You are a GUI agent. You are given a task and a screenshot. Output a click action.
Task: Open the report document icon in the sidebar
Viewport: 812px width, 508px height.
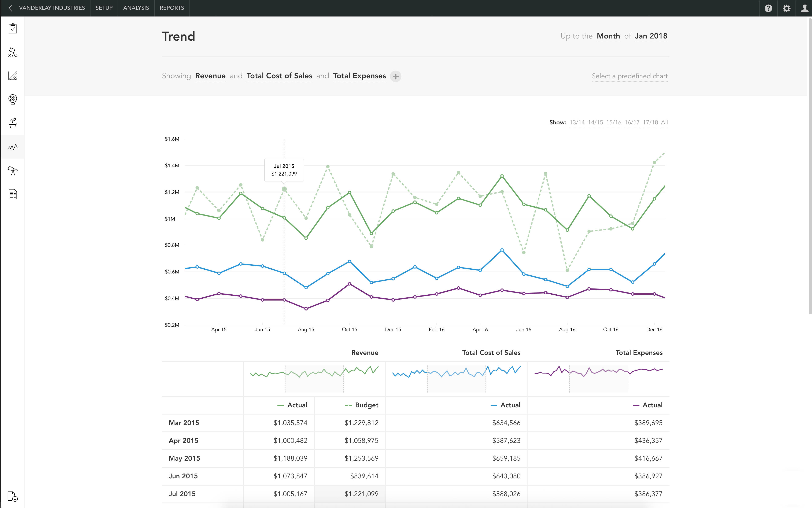(x=12, y=194)
